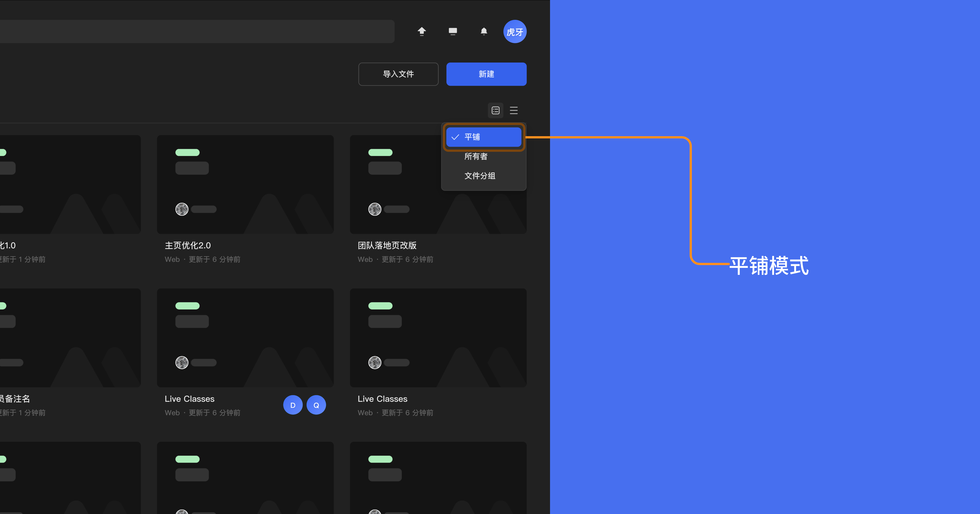Open the 团队落地页改版 file thumbnail
The width and height of the screenshot is (980, 514).
[x=438, y=184]
